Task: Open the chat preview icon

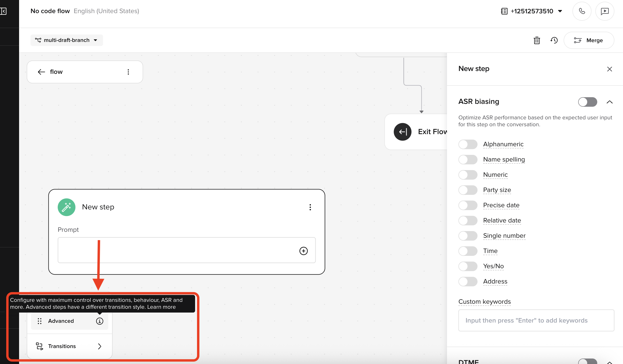Action: pyautogui.click(x=604, y=11)
